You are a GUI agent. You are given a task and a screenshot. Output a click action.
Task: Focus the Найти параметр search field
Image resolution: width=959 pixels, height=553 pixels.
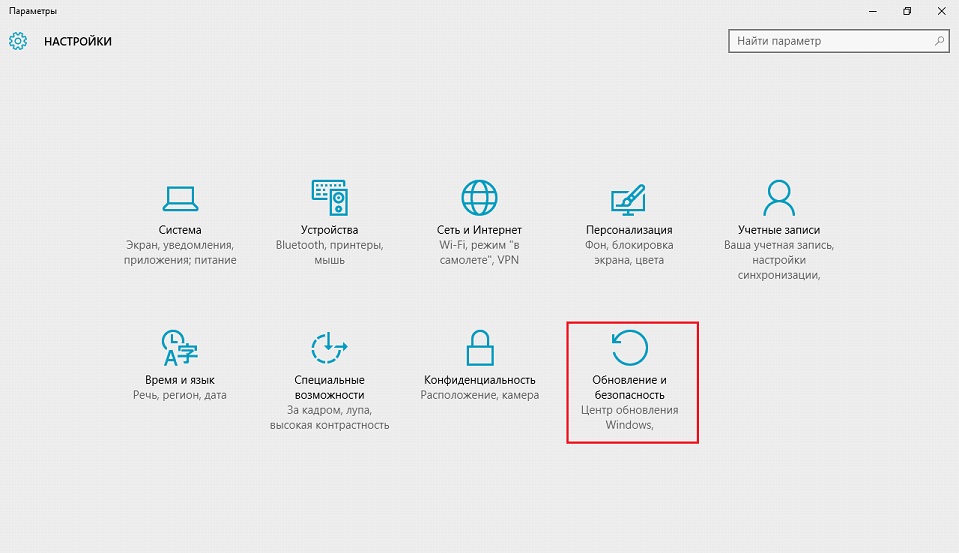click(830, 42)
